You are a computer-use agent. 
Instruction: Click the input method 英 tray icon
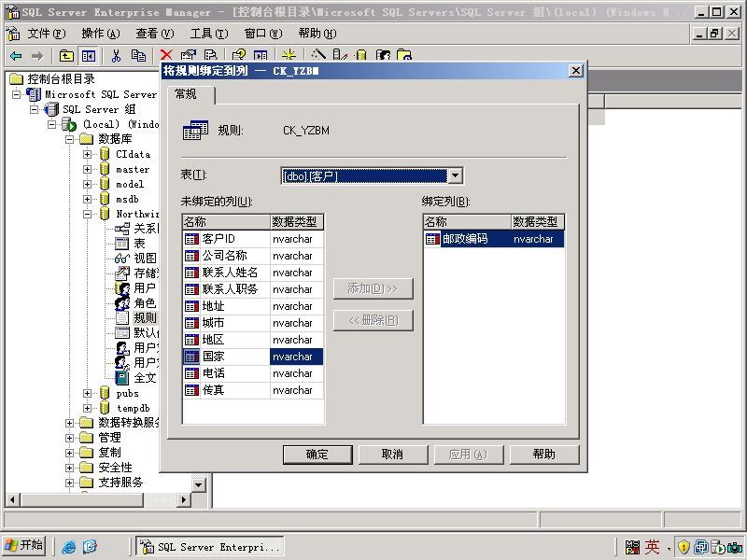click(652, 547)
